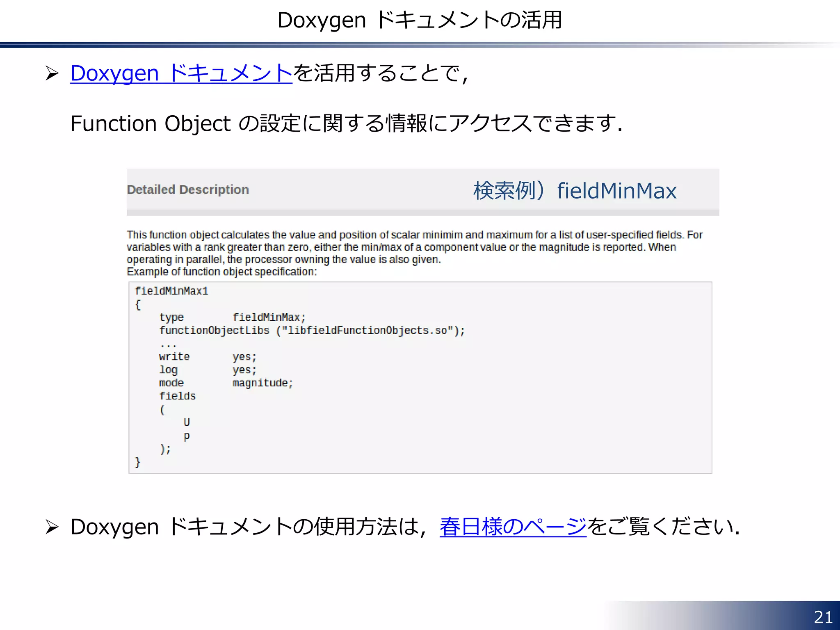Click the write yes; line

[x=208, y=357]
